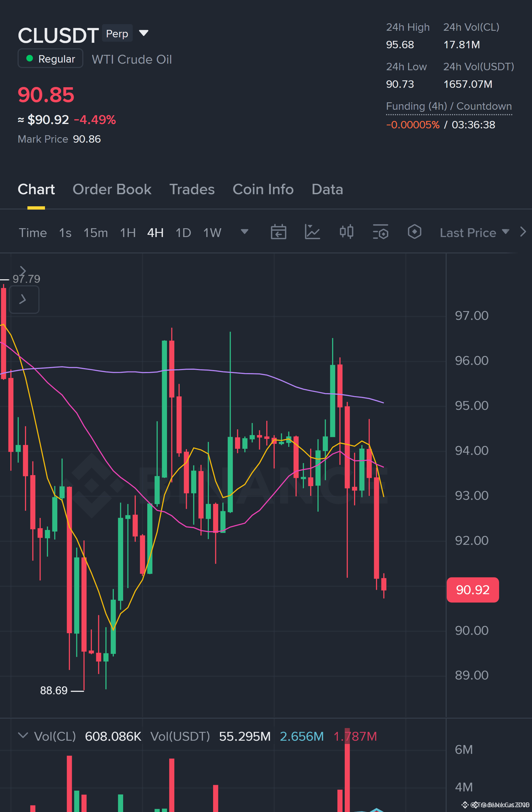Click the 90.92 price marker label

click(x=473, y=590)
